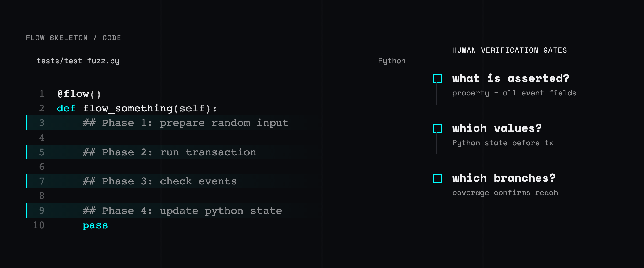Select Phase 4 update python state comment
Image resolution: width=644 pixels, height=268 pixels.
[x=182, y=211]
